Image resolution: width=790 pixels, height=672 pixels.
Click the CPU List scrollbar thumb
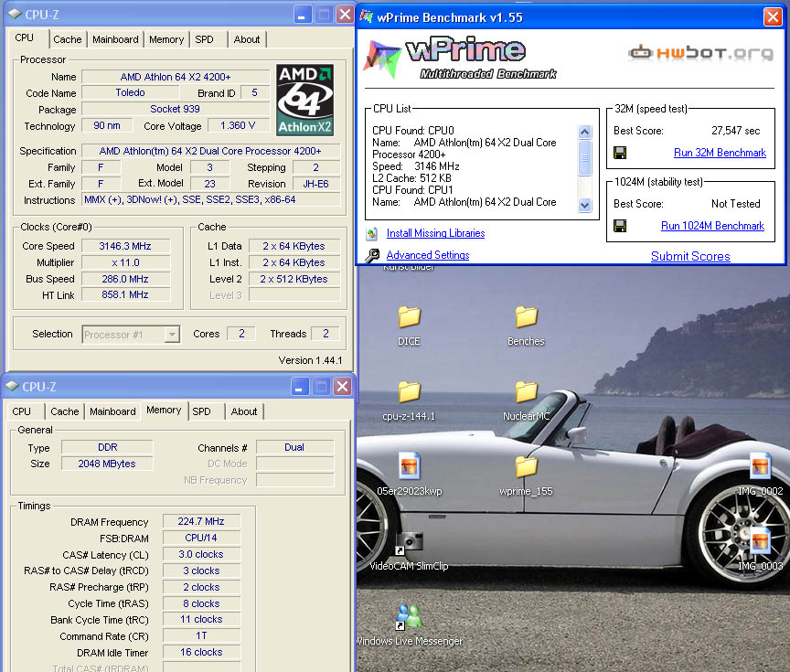pyautogui.click(x=584, y=157)
